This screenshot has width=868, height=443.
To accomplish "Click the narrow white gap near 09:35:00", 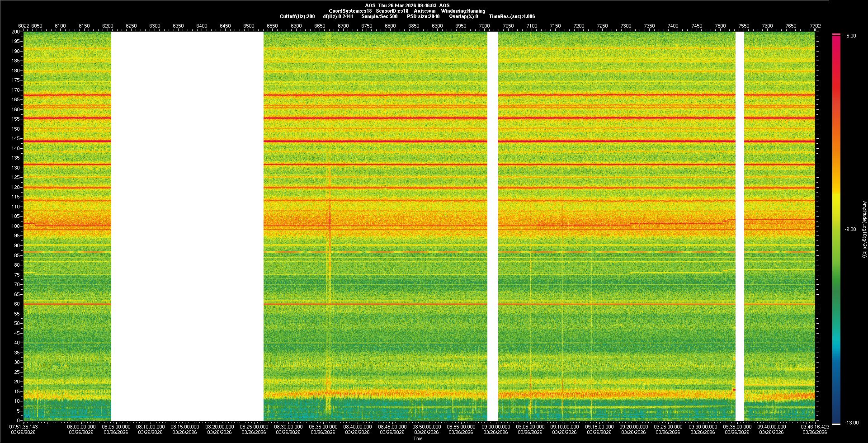I will click(x=740, y=226).
